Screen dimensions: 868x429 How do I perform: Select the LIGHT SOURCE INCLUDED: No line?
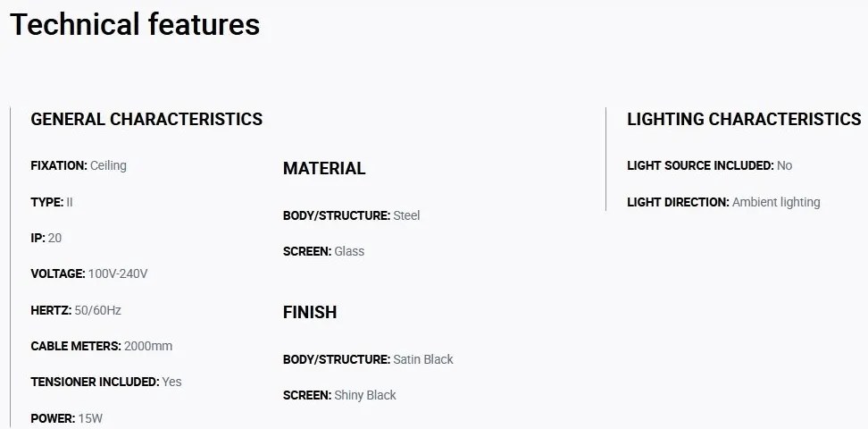click(x=710, y=165)
